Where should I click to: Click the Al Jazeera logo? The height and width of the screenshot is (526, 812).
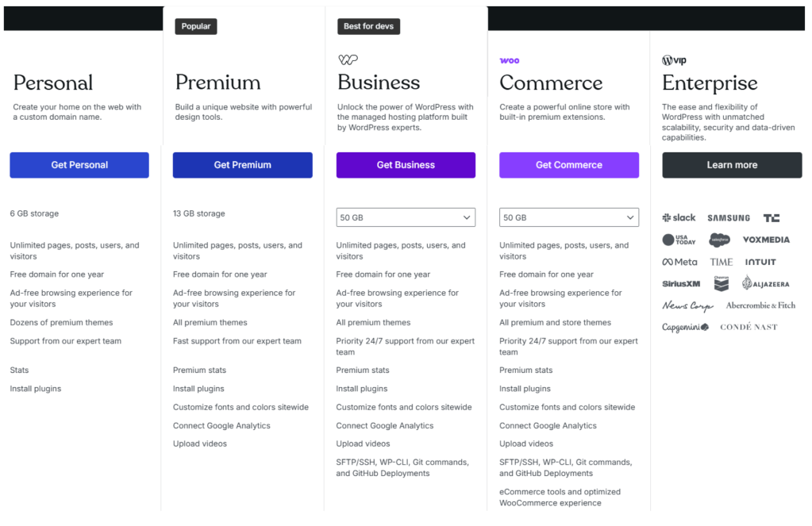(766, 282)
